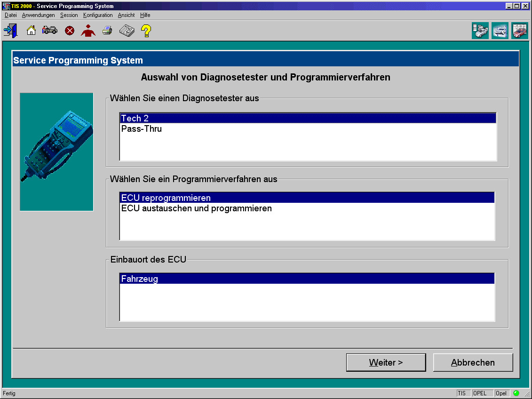This screenshot has width=532, height=399.
Task: Click the red person user icon
Action: point(88,31)
